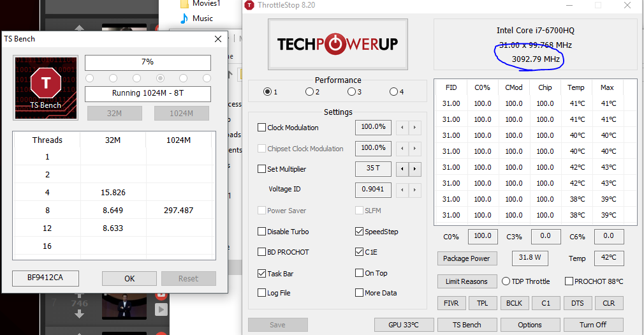
Task: Increase Set Multiplier value with right arrow
Action: pos(415,169)
